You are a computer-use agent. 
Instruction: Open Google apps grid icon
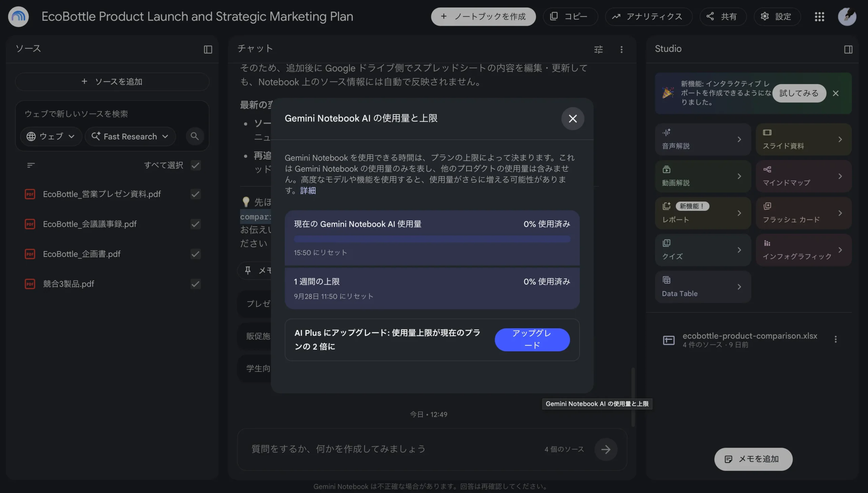(x=819, y=17)
